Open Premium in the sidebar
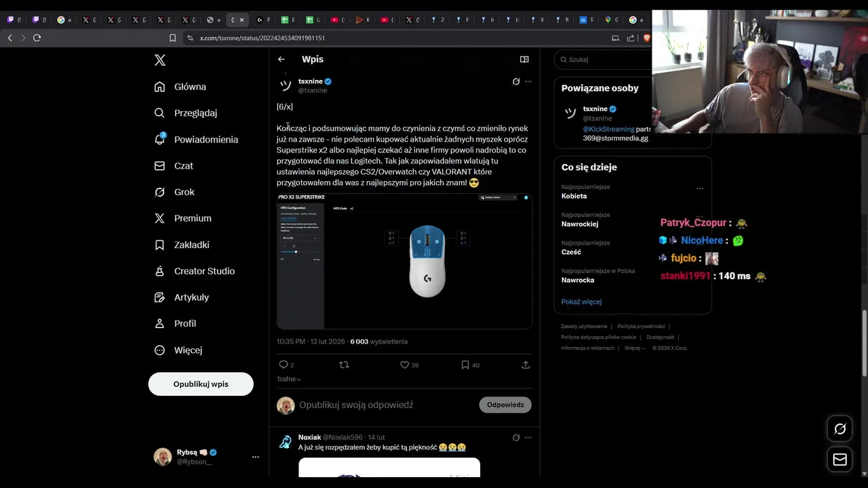The width and height of the screenshot is (868, 488). (x=182, y=218)
